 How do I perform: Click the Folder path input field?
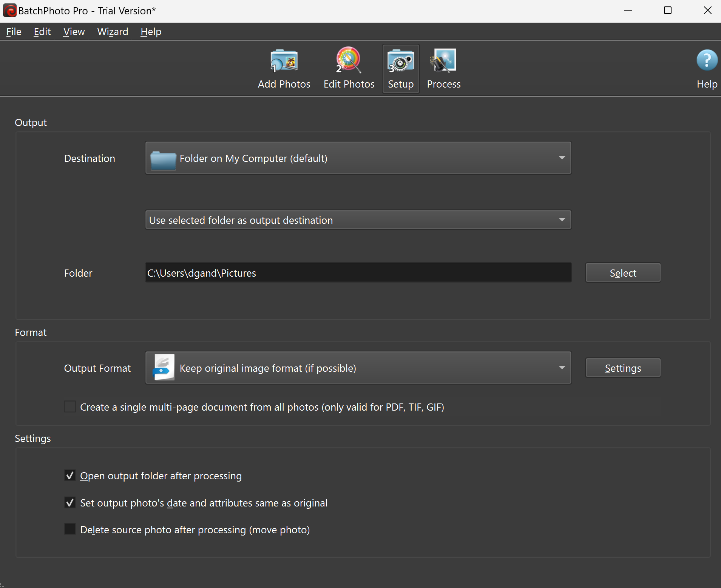358,272
